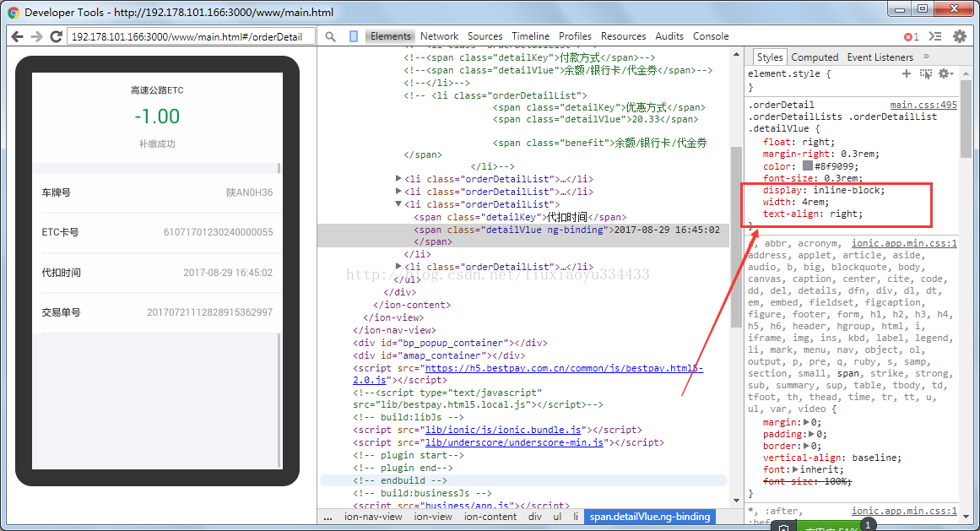This screenshot has height=531, width=980.
Task: Switch to the Network tab
Action: click(440, 36)
